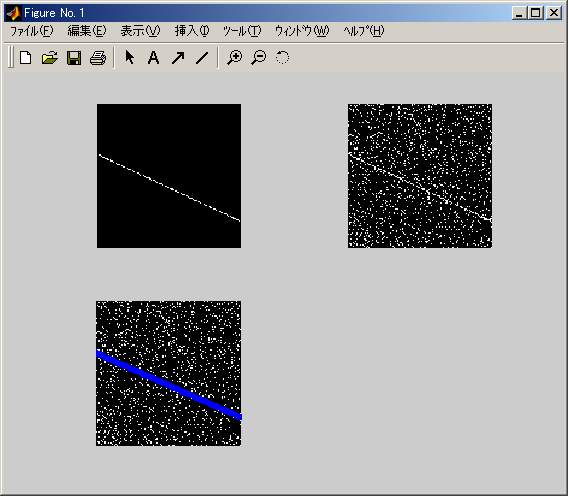
Task: Select the Insert Arrow tool
Action: (178, 58)
